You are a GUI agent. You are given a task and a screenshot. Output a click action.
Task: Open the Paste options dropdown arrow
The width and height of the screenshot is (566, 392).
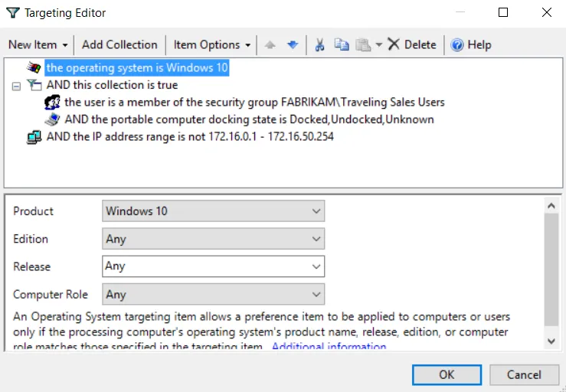(x=378, y=44)
